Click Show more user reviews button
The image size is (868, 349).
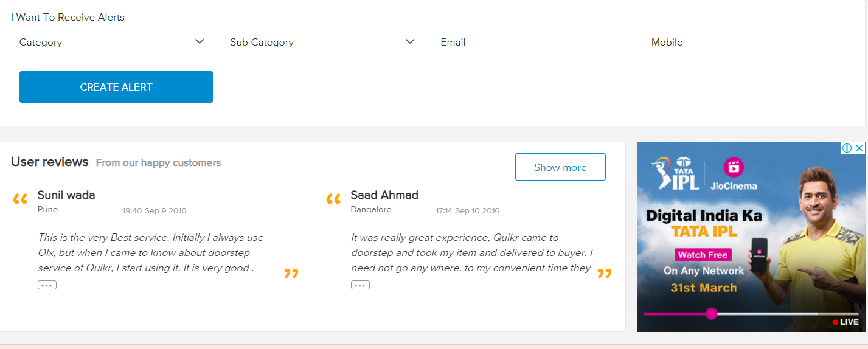tap(560, 167)
